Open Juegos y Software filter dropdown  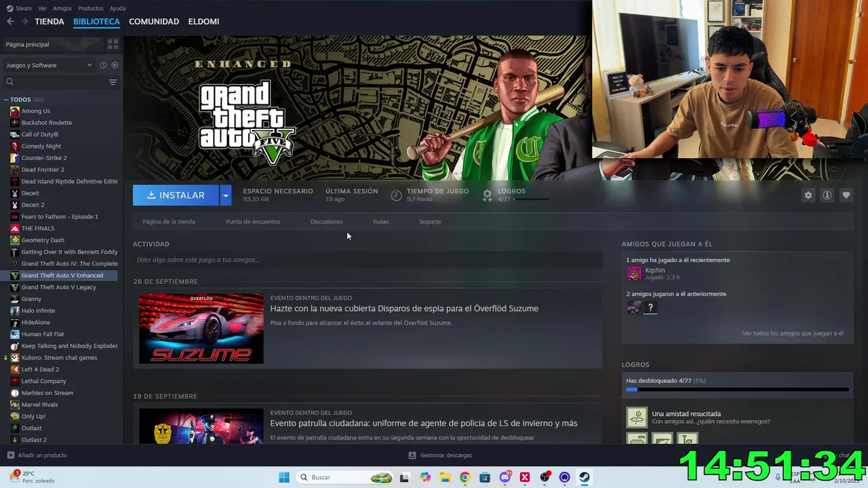point(49,65)
